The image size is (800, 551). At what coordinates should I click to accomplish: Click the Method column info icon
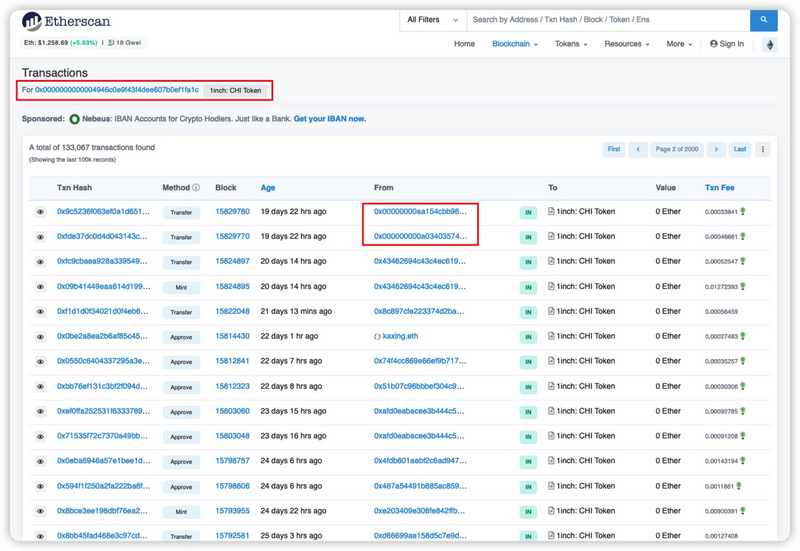(x=196, y=188)
